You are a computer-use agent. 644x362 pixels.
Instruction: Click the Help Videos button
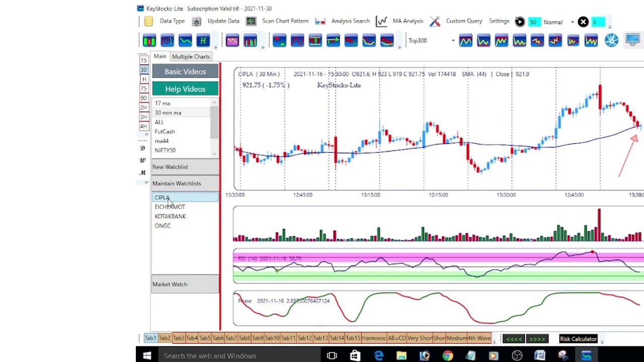click(185, 89)
